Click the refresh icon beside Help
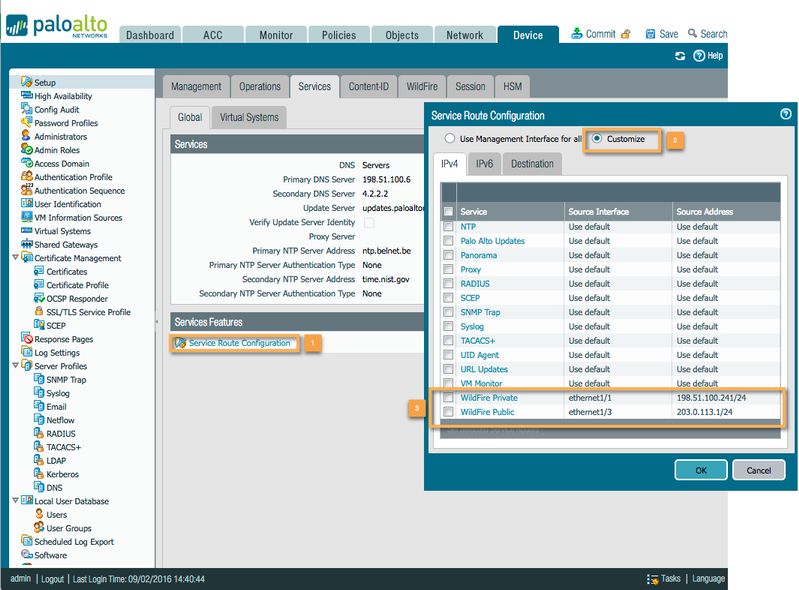This screenshot has width=799, height=590. point(680,56)
